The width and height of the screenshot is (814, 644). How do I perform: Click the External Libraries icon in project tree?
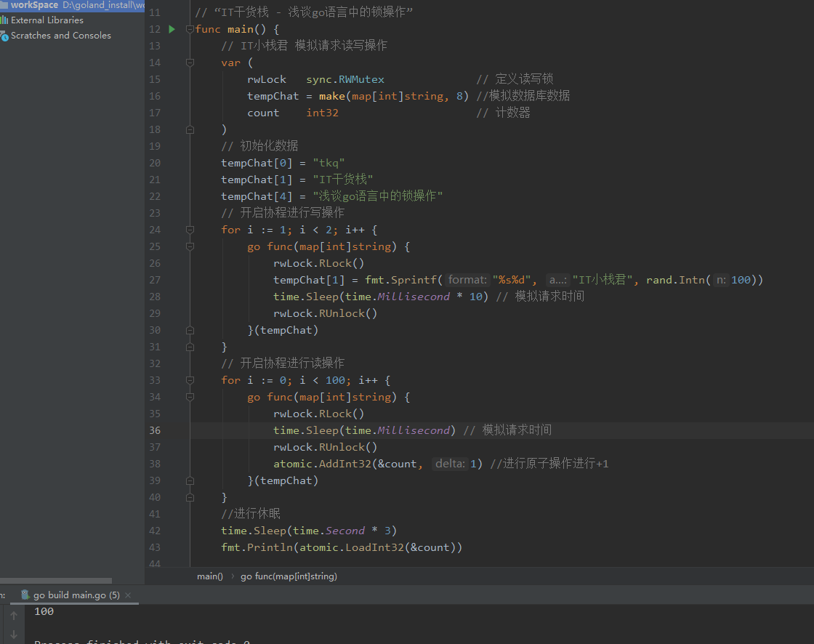[4, 20]
